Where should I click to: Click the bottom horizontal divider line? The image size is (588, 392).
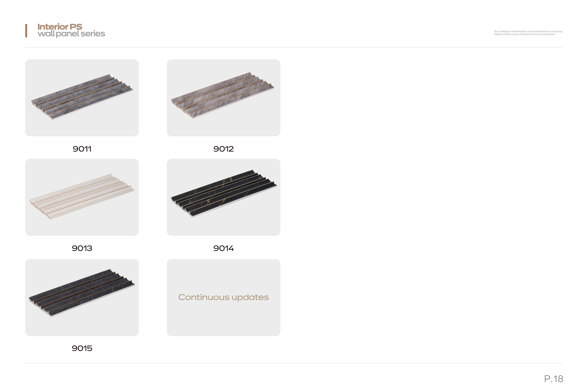[294, 363]
